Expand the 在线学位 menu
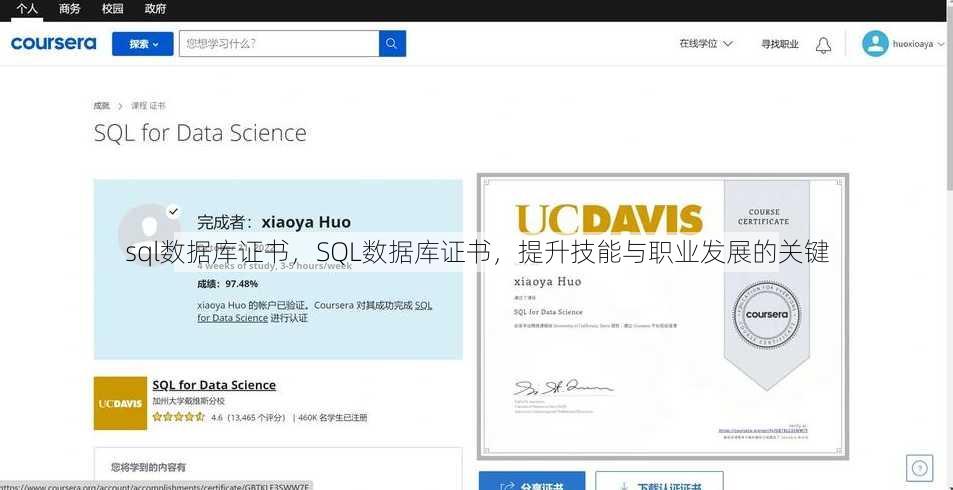The width and height of the screenshot is (953, 490). coord(706,44)
